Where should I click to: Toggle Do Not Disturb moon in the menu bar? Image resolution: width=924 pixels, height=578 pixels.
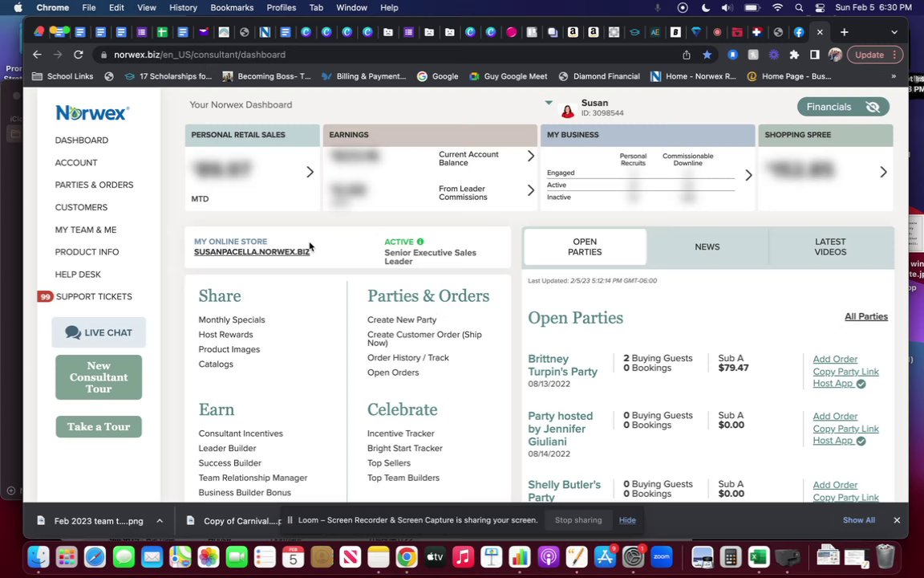click(705, 8)
